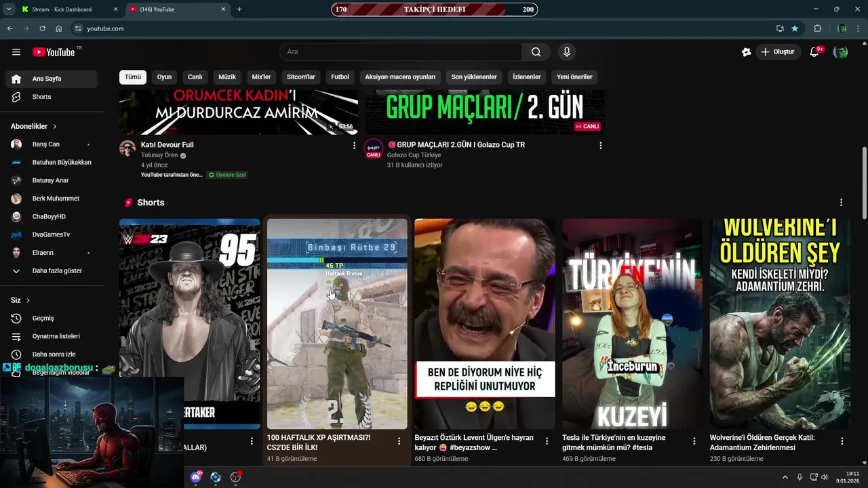
Task: Click the YouTube logo
Action: [x=54, y=52]
